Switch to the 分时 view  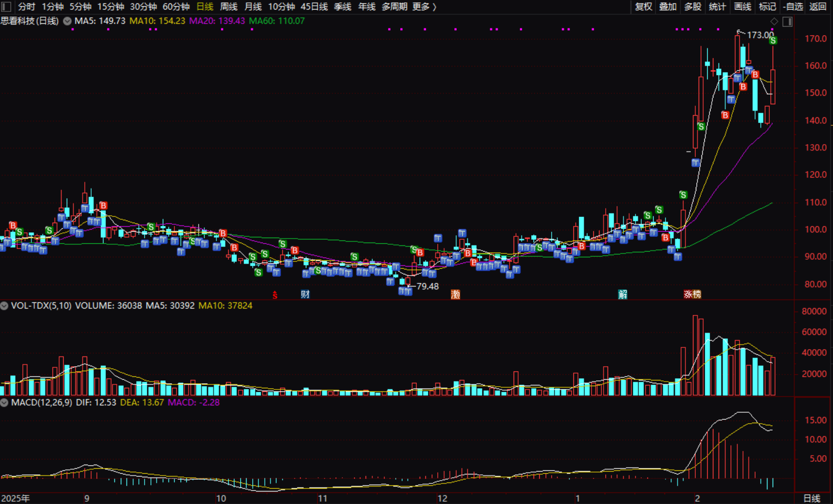(27, 7)
